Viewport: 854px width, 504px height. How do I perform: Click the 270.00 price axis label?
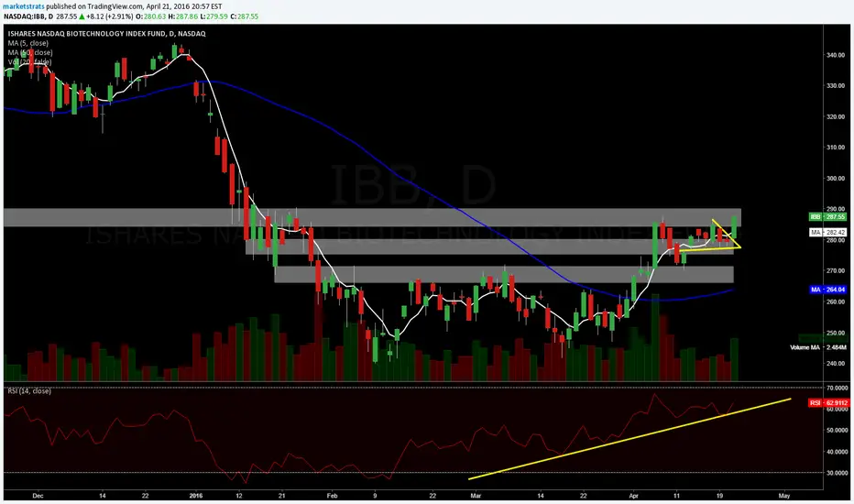[836, 271]
